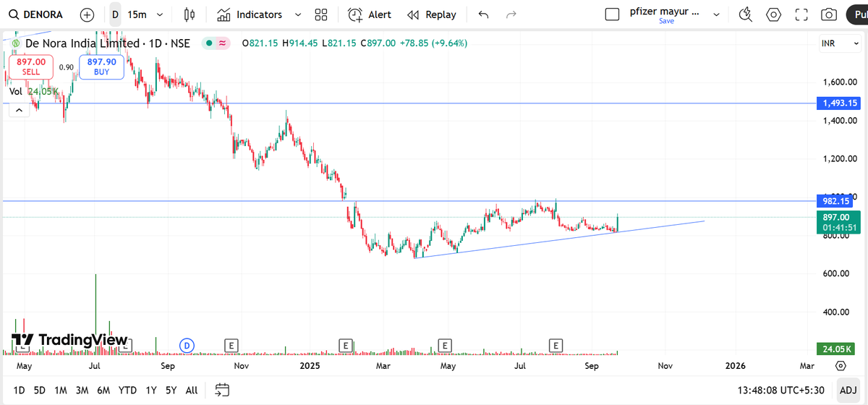Open the E earnings marker near May 2025
This screenshot has width=868, height=405.
445,345
